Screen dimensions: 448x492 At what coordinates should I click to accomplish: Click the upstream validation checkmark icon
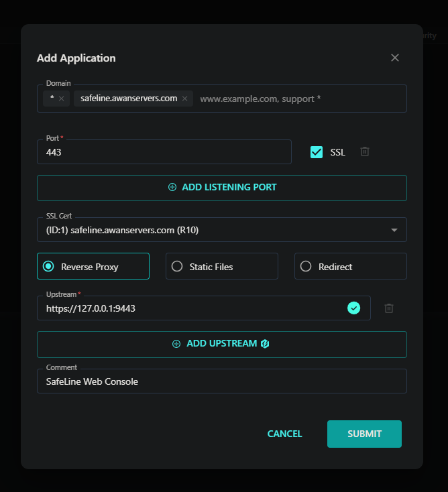pyautogui.click(x=354, y=308)
